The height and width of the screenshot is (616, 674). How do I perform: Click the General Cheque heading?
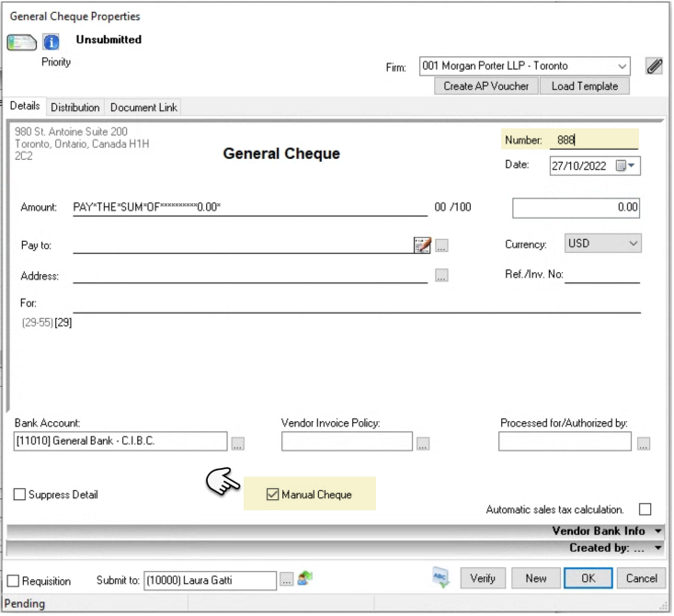(281, 154)
